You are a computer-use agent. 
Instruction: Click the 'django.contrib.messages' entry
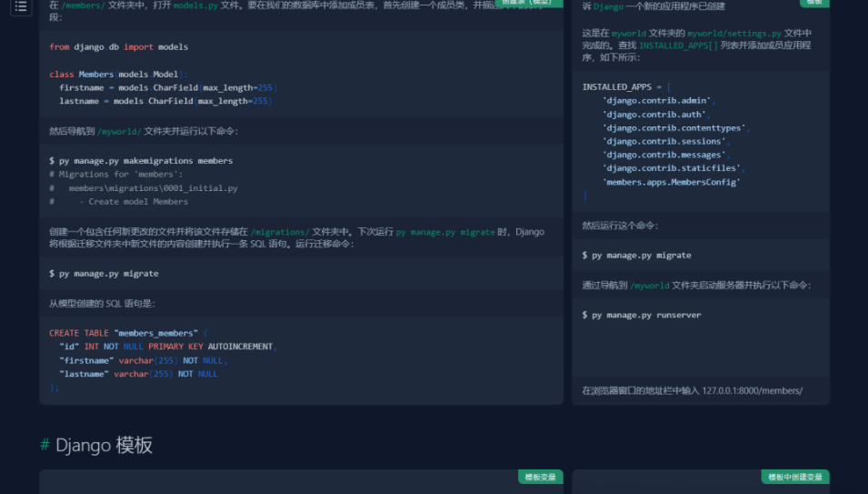click(666, 155)
